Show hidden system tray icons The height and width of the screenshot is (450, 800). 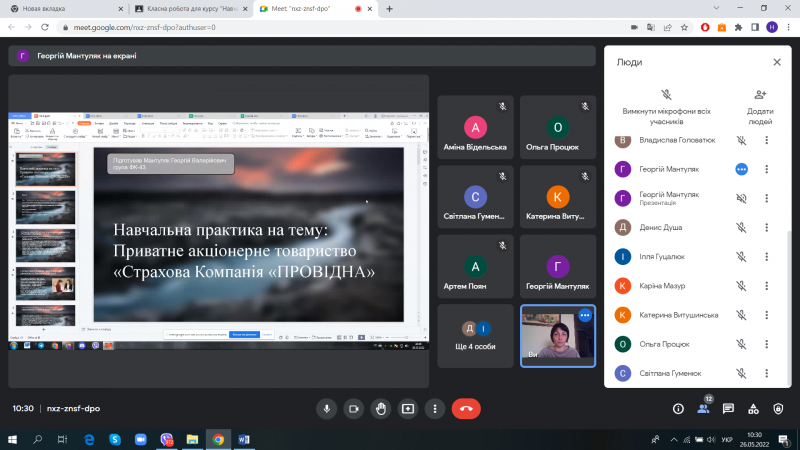pyautogui.click(x=674, y=439)
